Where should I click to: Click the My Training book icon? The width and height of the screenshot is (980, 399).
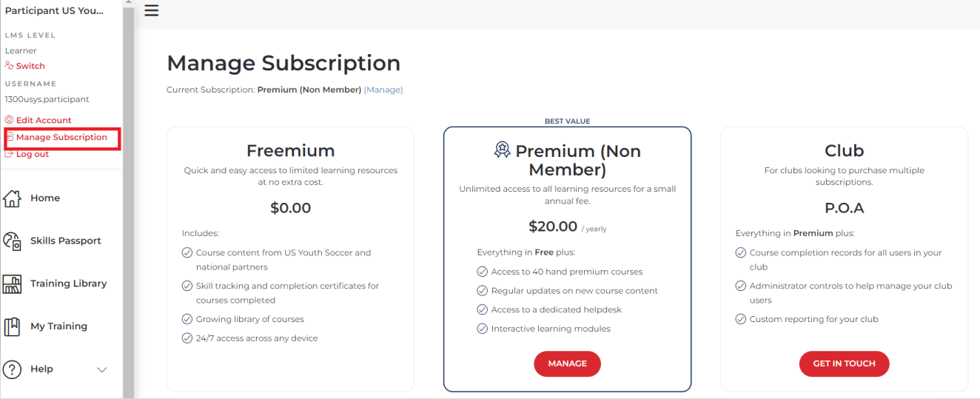(12, 326)
